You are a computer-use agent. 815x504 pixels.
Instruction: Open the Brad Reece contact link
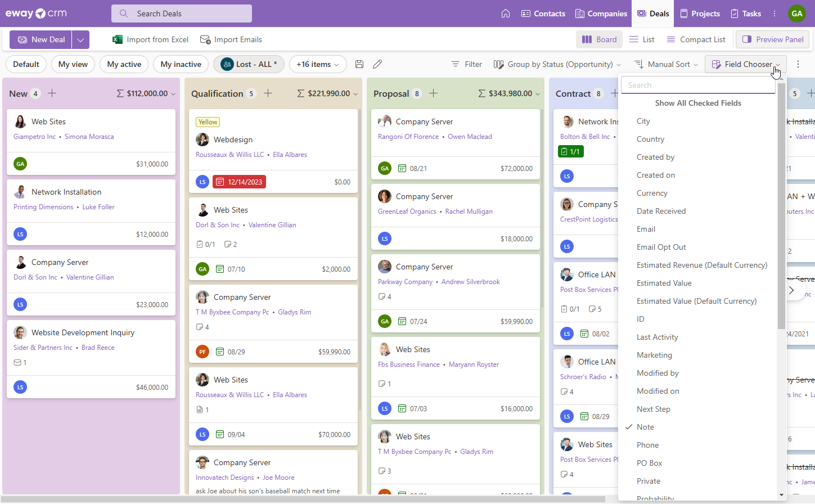click(98, 348)
